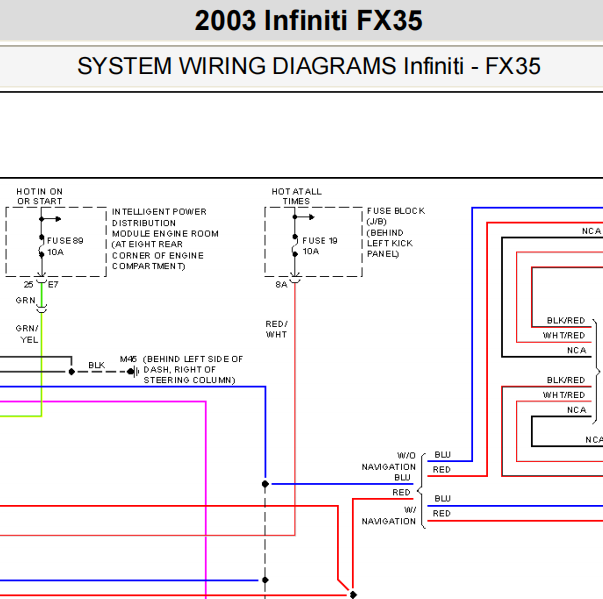Click the "INTELLIGENT POWER DISTRIBUTION MODULE ENGINE ROOM" description
Image resolution: width=603 pixels, height=599 pixels.
pos(165,239)
